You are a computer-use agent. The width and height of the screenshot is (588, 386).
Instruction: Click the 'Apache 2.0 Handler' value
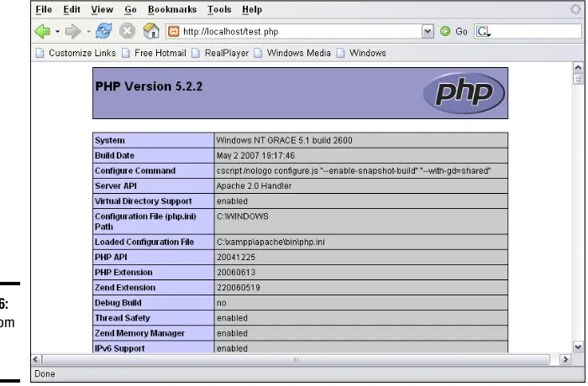(x=254, y=186)
